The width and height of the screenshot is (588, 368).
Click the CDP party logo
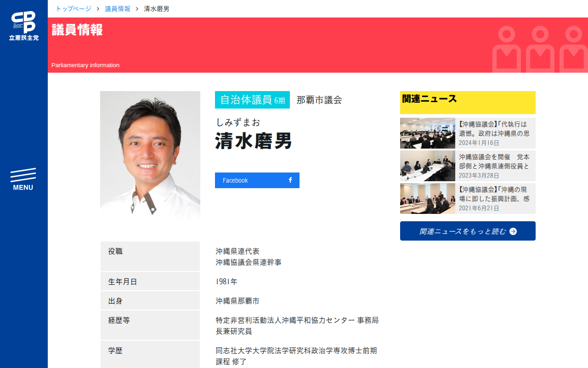(23, 26)
